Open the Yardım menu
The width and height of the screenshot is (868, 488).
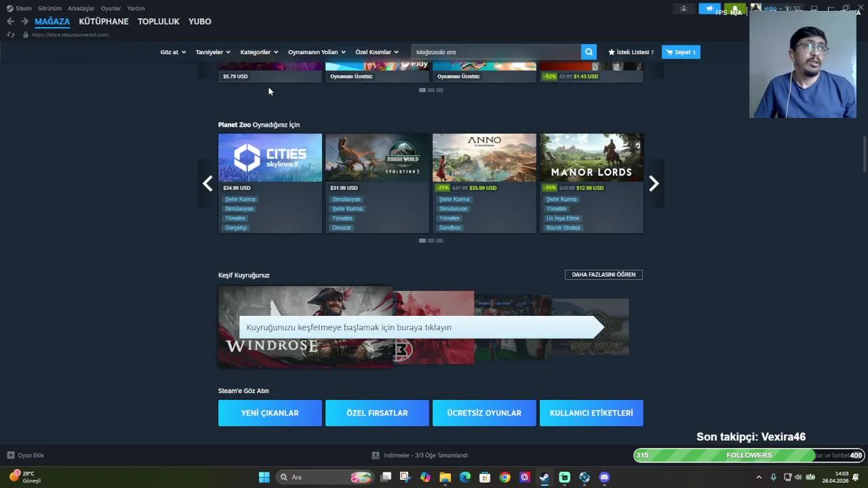pos(136,9)
